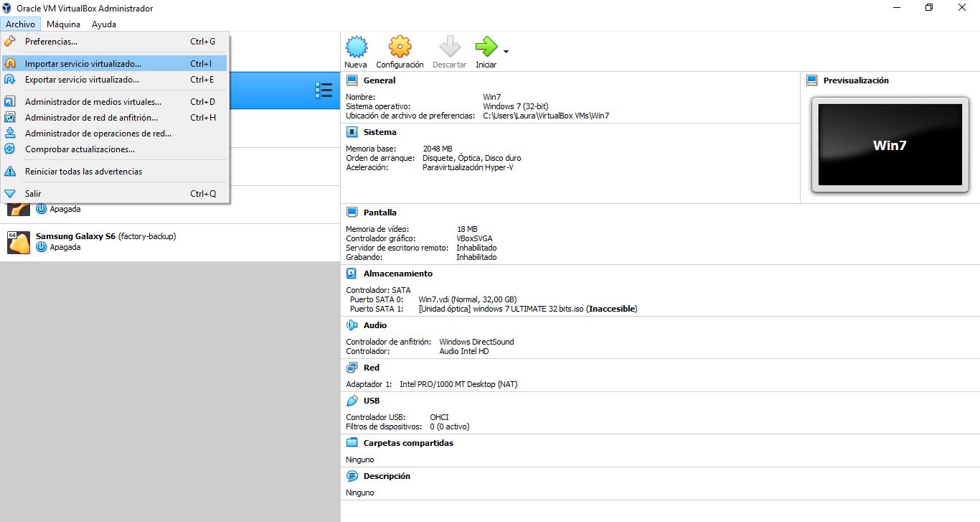Click the Nueva machine toolbar icon
980x522 pixels.
[356, 47]
